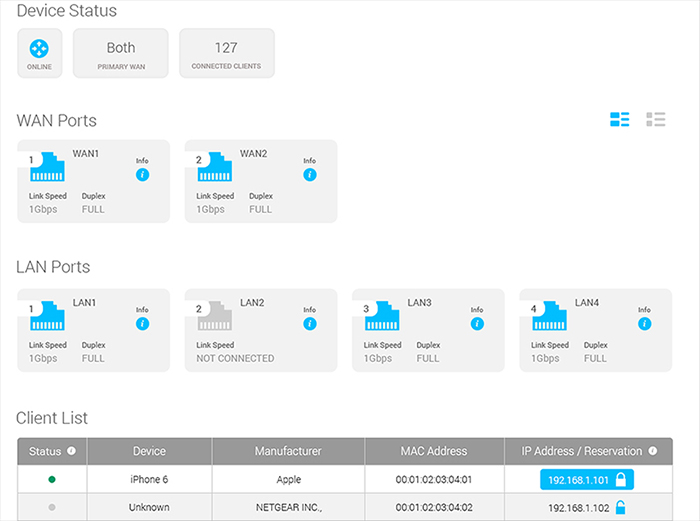Screen dimensions: 700x521
Task: Click the gray status dot for Unknown device
Action: pyautogui.click(x=52, y=508)
